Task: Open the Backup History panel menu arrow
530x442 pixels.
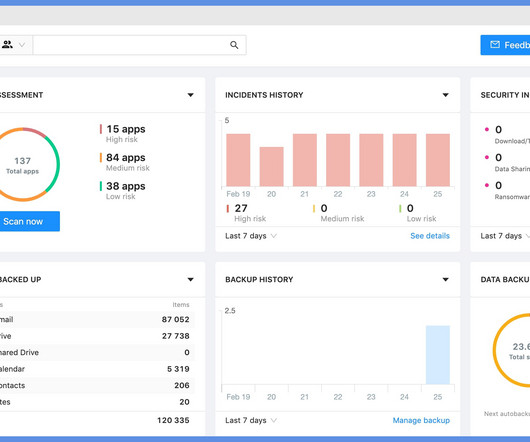Action: coord(445,279)
